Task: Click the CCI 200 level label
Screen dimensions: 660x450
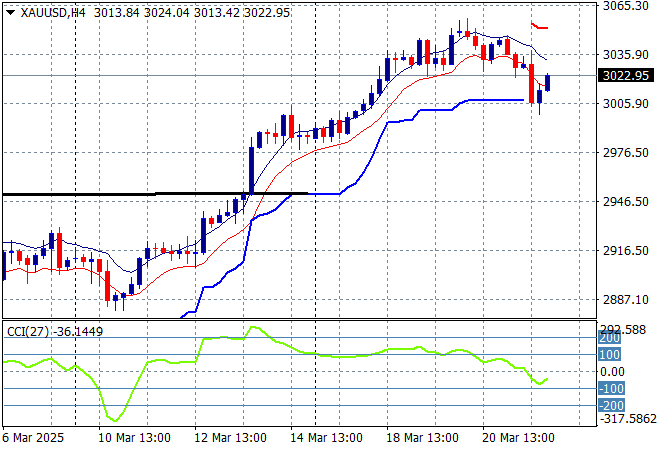Action: [609, 338]
